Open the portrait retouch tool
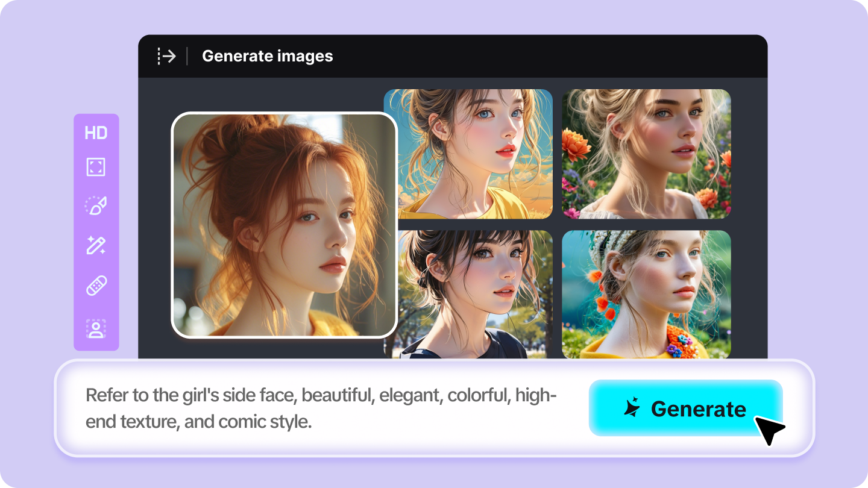This screenshot has height=488, width=868. (96, 328)
